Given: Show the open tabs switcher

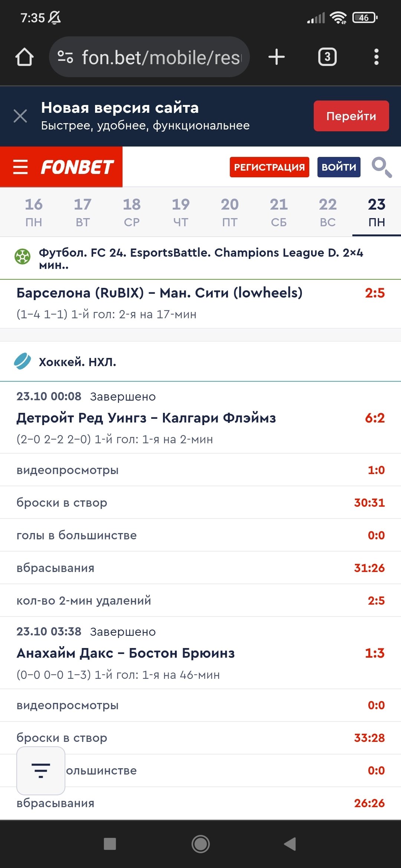Looking at the screenshot, I should 327,57.
